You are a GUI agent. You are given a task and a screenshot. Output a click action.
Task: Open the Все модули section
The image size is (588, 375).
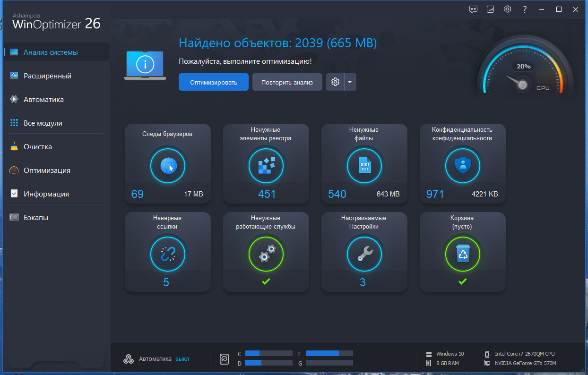[x=43, y=123]
